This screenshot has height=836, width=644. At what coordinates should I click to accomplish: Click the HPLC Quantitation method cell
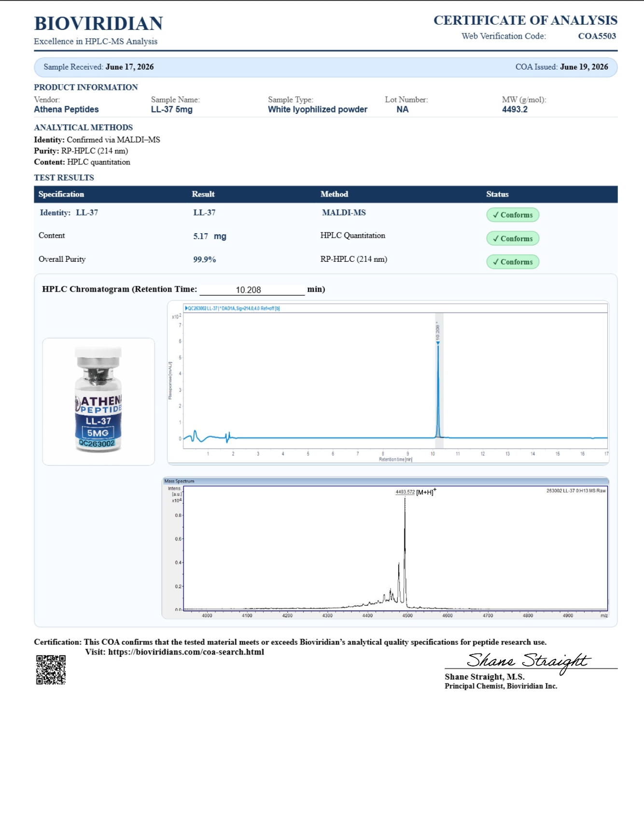tap(353, 235)
